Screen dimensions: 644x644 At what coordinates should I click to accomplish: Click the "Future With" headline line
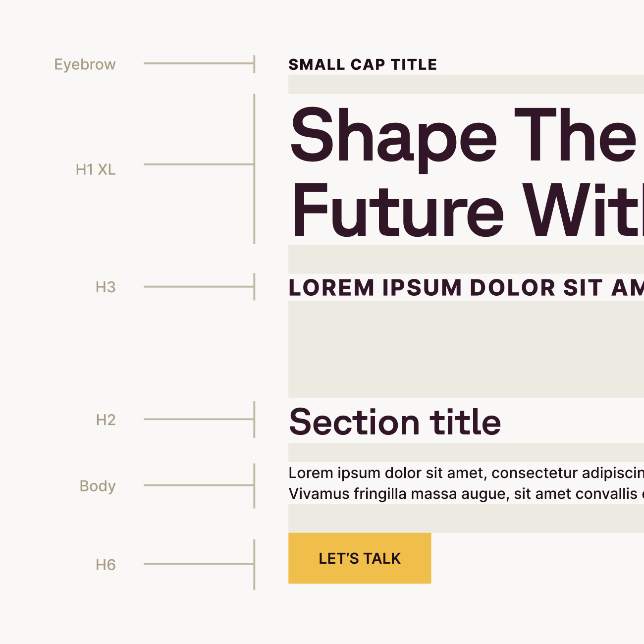(466, 212)
